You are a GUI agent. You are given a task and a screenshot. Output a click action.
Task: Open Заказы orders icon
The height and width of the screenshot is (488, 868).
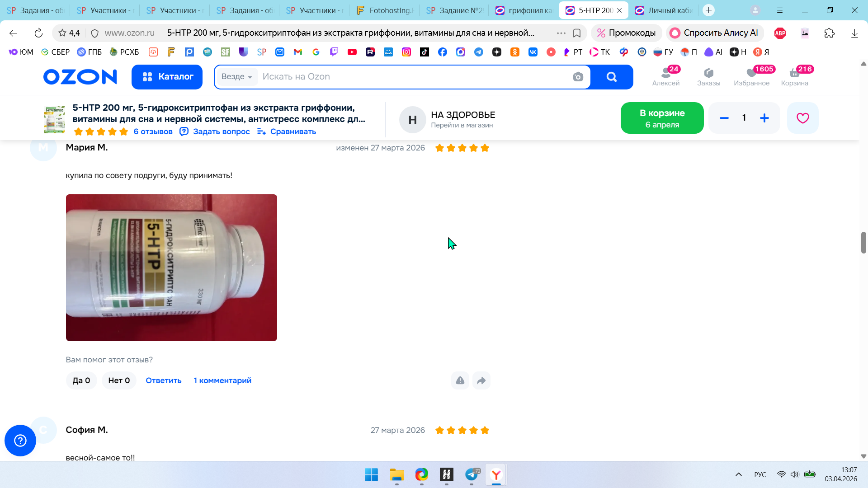coord(708,76)
